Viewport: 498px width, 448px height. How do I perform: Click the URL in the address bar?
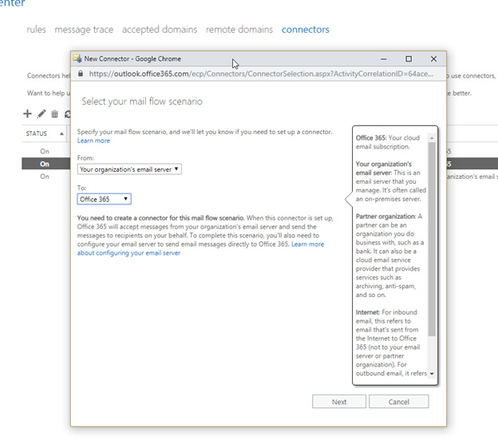point(261,73)
